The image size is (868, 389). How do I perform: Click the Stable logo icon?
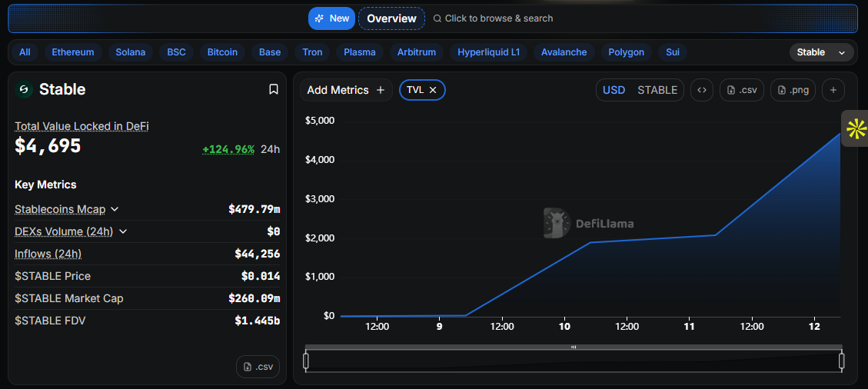(24, 90)
